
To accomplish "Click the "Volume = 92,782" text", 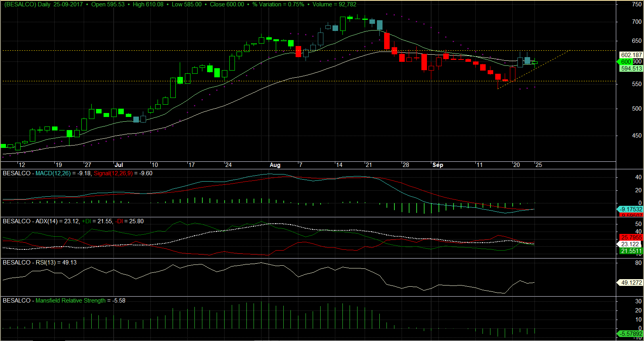I will coord(334,4).
